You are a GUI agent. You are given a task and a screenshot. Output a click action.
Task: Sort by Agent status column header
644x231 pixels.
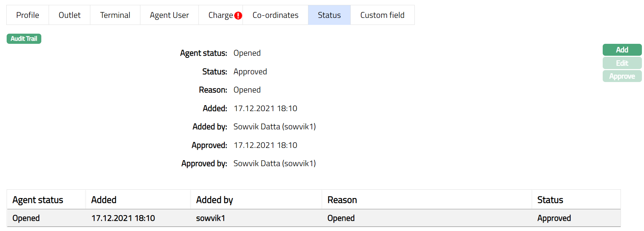(x=38, y=200)
